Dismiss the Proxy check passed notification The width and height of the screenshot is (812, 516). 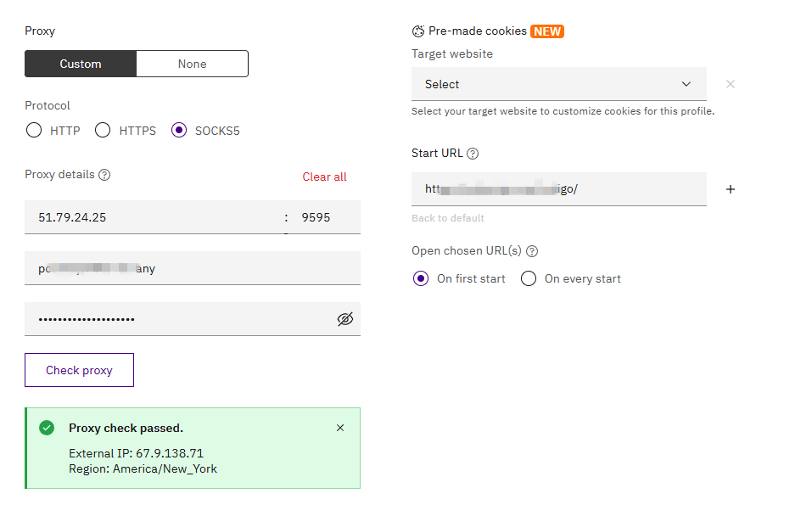pos(340,428)
